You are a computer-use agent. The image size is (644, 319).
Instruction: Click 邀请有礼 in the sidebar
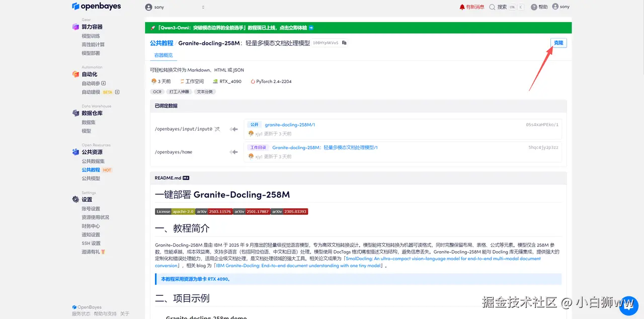click(93, 252)
